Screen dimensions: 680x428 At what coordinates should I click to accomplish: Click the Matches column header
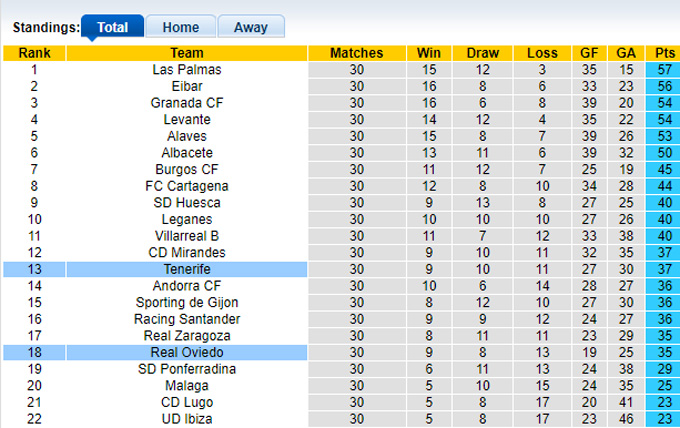click(x=356, y=53)
